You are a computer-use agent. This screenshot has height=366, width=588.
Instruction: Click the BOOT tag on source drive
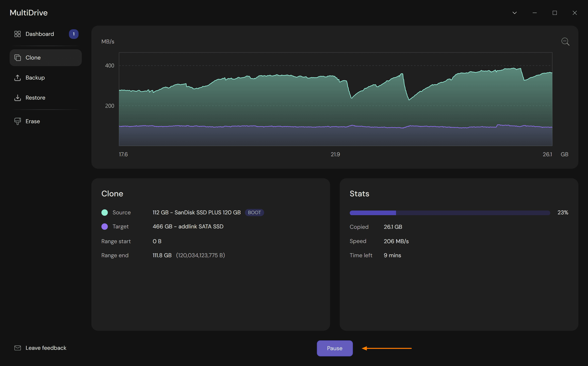click(254, 213)
